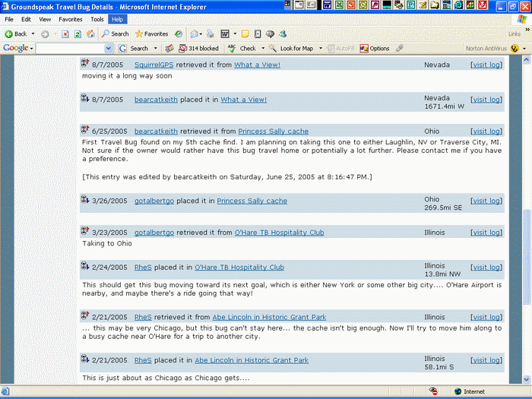Click visit log for the SquirrelGPS entry
Image resolution: width=532 pixels, height=399 pixels.
486,65
